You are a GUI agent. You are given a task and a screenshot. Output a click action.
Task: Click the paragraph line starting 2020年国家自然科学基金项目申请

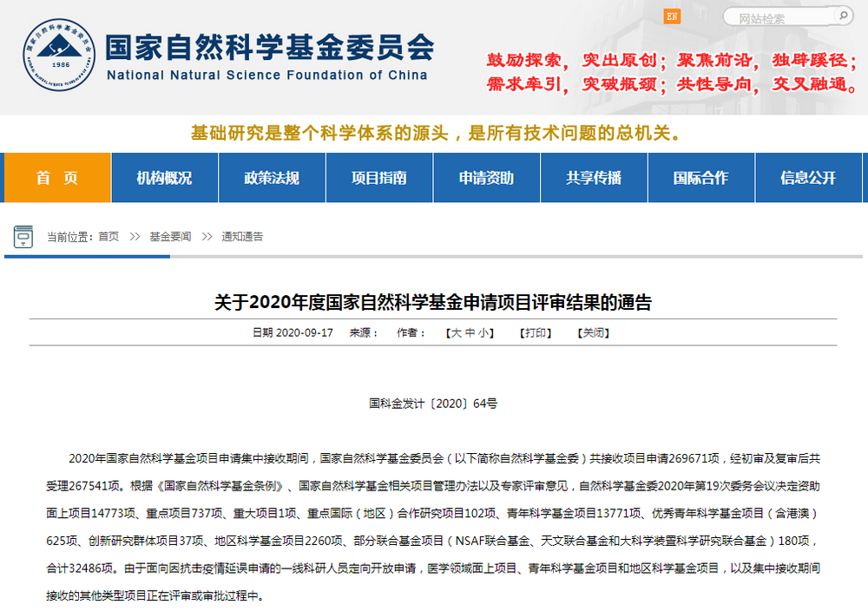444,459
